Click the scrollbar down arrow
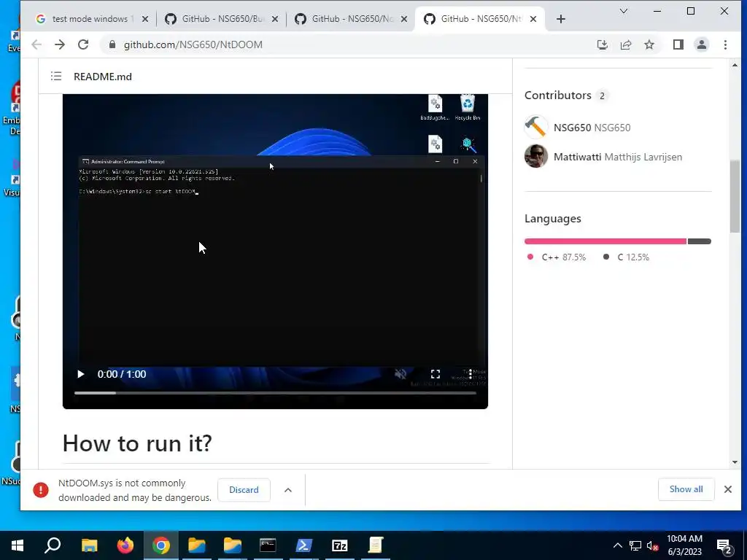Viewport: 747px width, 560px height. (x=735, y=462)
